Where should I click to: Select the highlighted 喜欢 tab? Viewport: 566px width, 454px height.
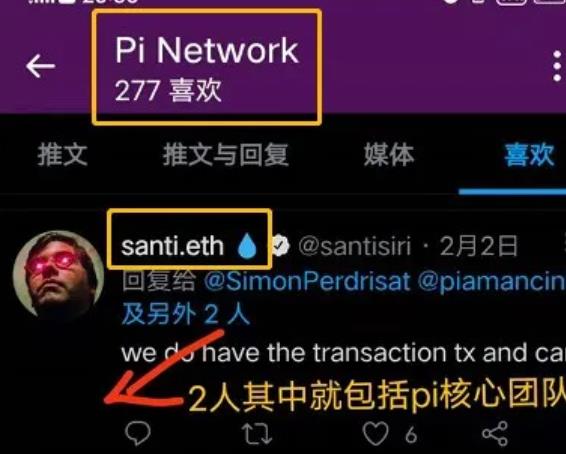529,154
